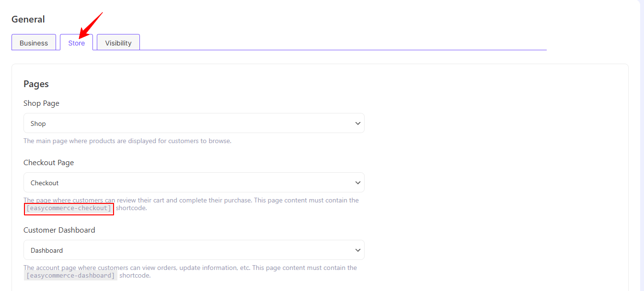644x291 pixels.
Task: Open the Customer Dashboard select box
Action: click(194, 250)
